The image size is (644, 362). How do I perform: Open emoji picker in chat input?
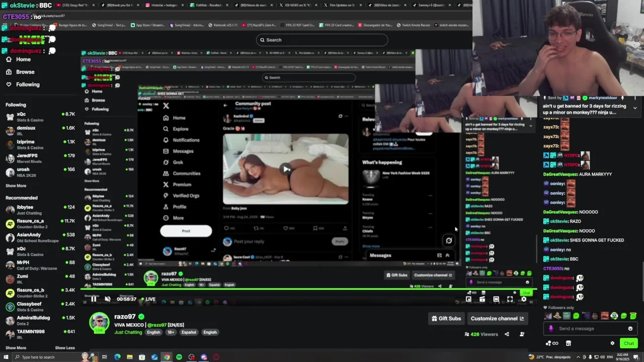pos(630,329)
